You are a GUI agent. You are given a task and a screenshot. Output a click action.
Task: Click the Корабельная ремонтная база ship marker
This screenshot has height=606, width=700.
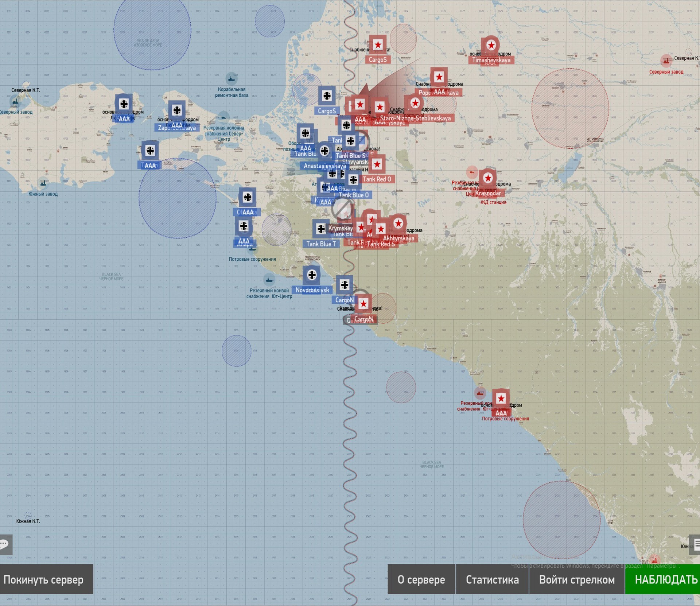(232, 78)
